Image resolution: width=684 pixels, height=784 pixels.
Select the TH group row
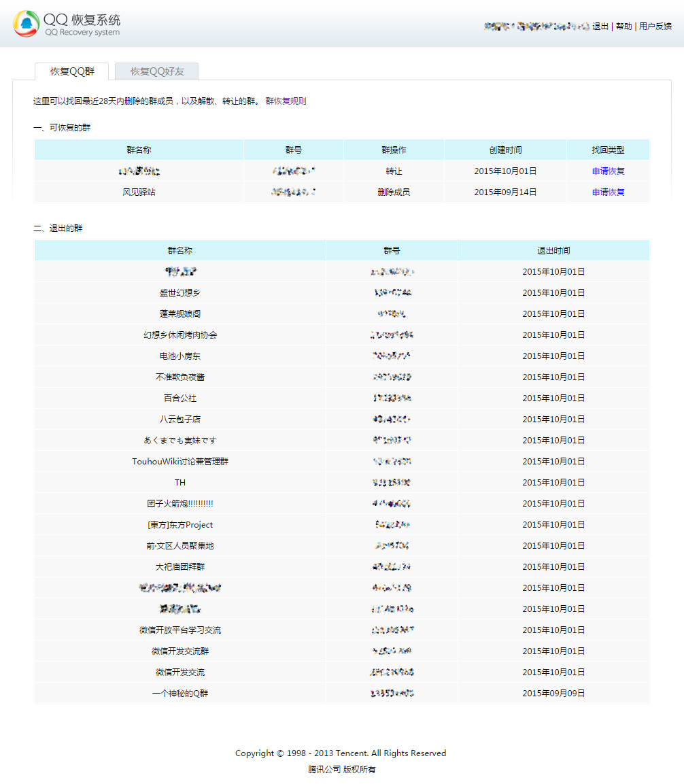tap(342, 483)
